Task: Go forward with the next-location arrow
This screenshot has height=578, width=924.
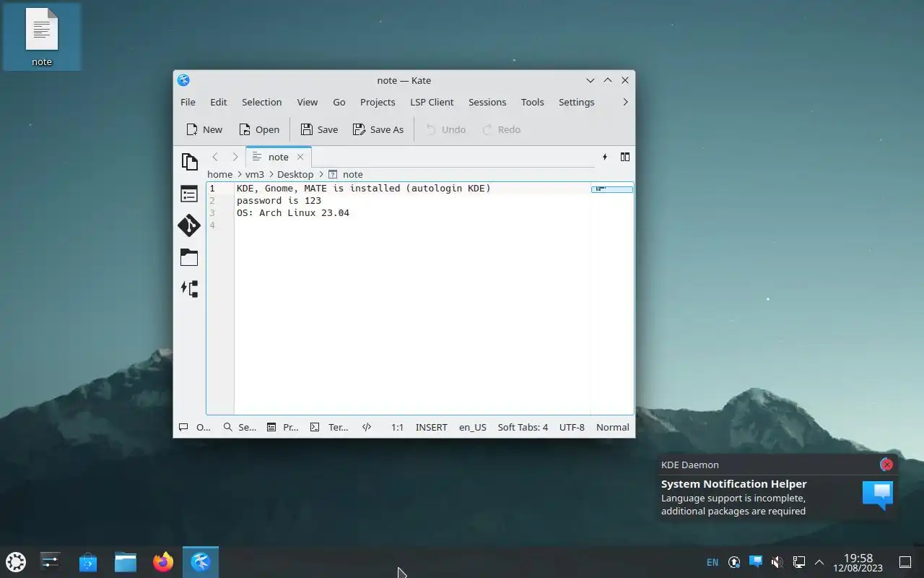Action: (235, 157)
